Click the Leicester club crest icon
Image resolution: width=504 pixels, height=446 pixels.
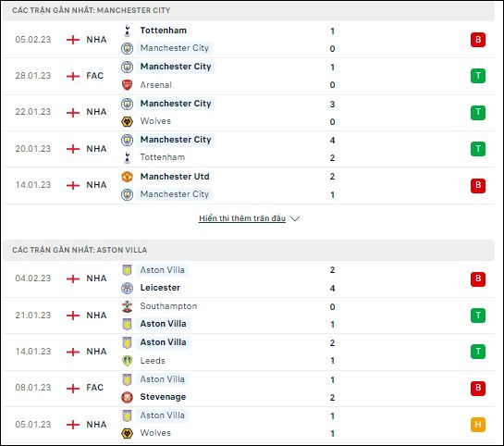tap(128, 288)
